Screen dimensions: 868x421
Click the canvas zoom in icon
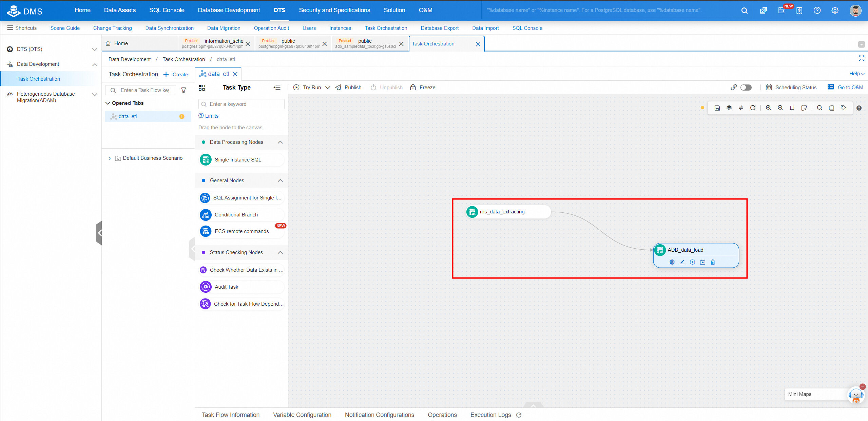click(x=768, y=108)
